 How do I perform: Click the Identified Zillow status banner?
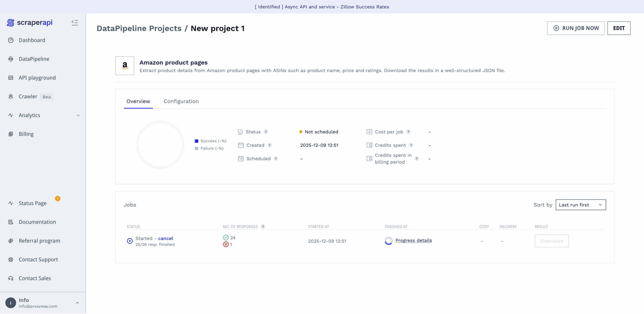pos(322,7)
